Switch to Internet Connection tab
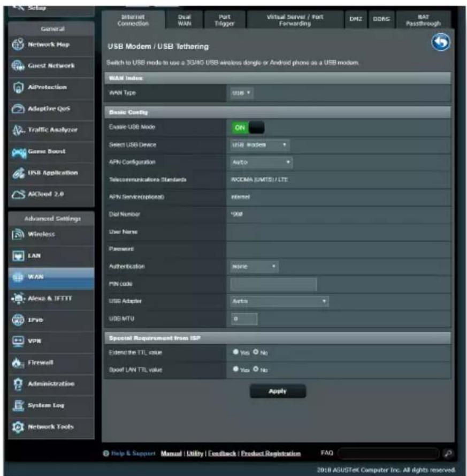The image size is (467, 476). 133,20
